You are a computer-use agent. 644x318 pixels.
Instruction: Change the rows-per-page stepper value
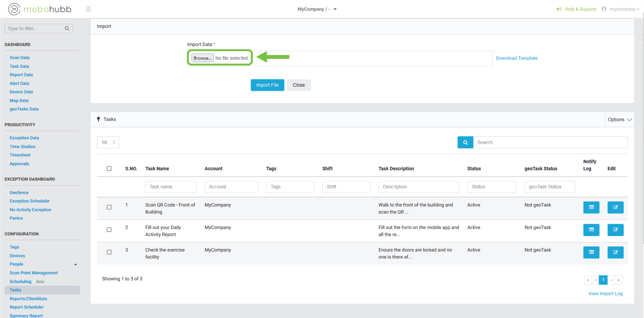[x=114, y=142]
